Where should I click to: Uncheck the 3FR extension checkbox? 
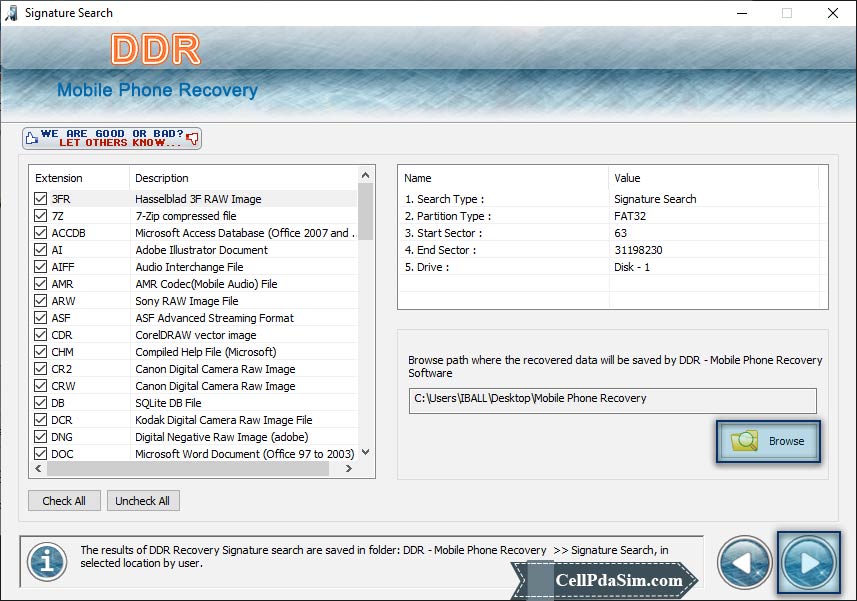(40, 198)
